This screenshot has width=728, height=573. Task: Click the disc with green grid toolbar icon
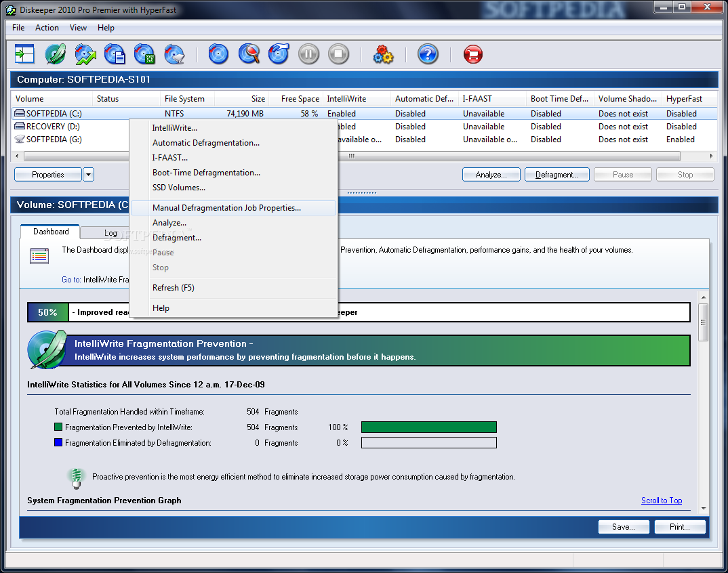[x=144, y=54]
